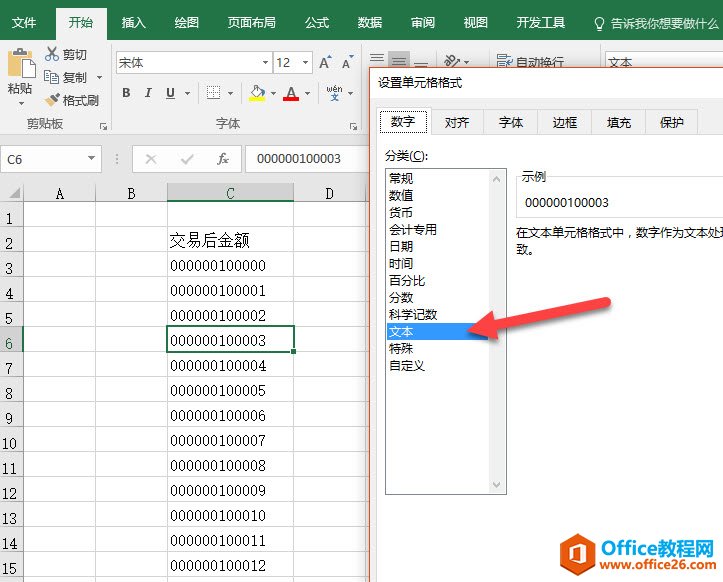Open the phonetic guide (wén) tool
The width and height of the screenshot is (723, 582).
tap(334, 93)
